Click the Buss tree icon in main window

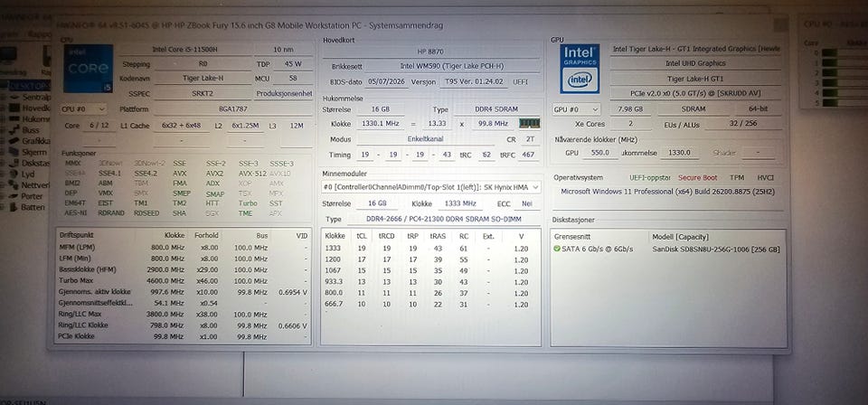click(x=14, y=130)
